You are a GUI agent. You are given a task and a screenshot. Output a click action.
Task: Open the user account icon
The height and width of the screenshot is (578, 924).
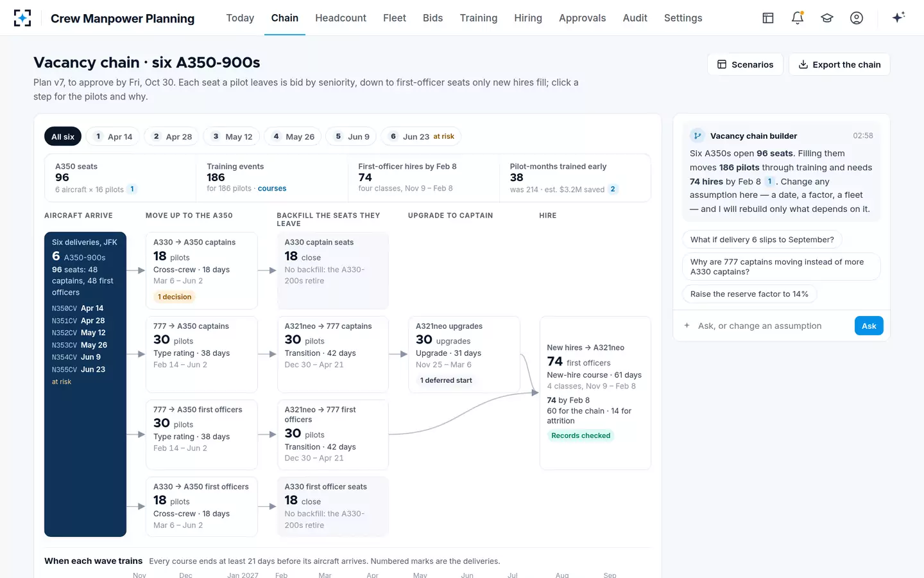point(857,18)
